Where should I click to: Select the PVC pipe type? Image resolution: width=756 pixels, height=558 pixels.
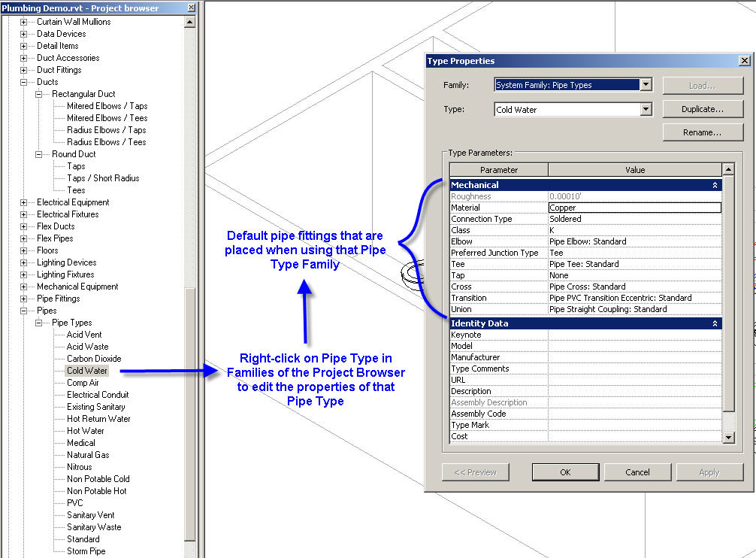74,503
